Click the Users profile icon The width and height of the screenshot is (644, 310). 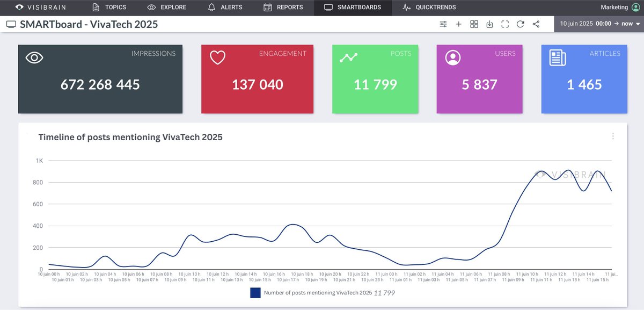[453, 57]
